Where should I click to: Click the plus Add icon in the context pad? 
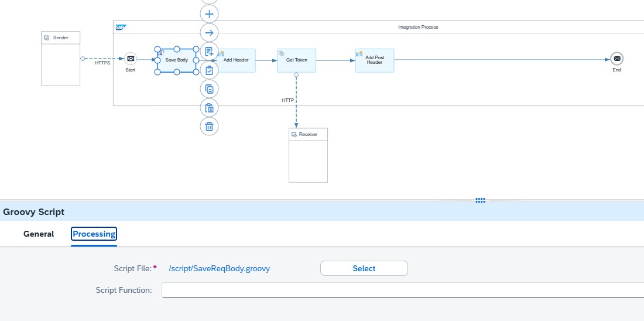click(x=210, y=13)
